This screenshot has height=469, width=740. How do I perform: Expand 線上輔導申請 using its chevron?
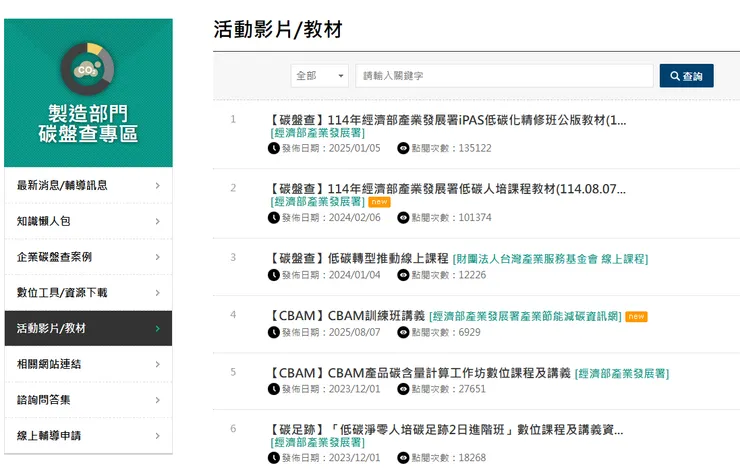pos(158,436)
